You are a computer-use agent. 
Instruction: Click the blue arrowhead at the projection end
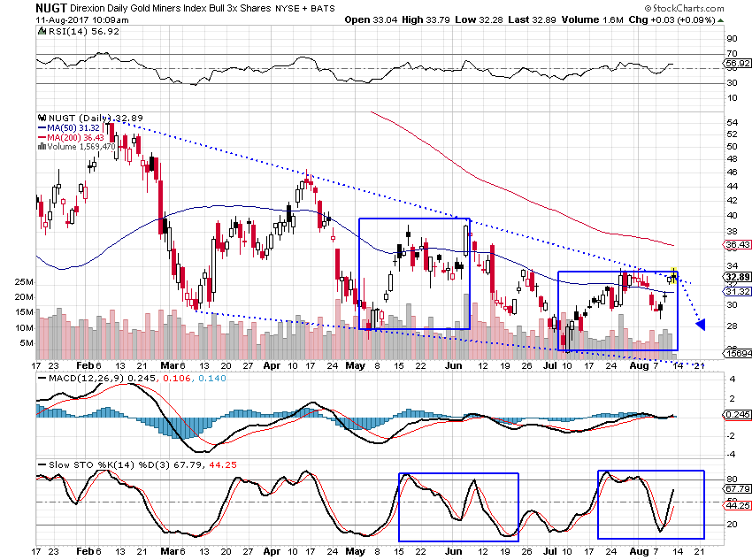[701, 325]
